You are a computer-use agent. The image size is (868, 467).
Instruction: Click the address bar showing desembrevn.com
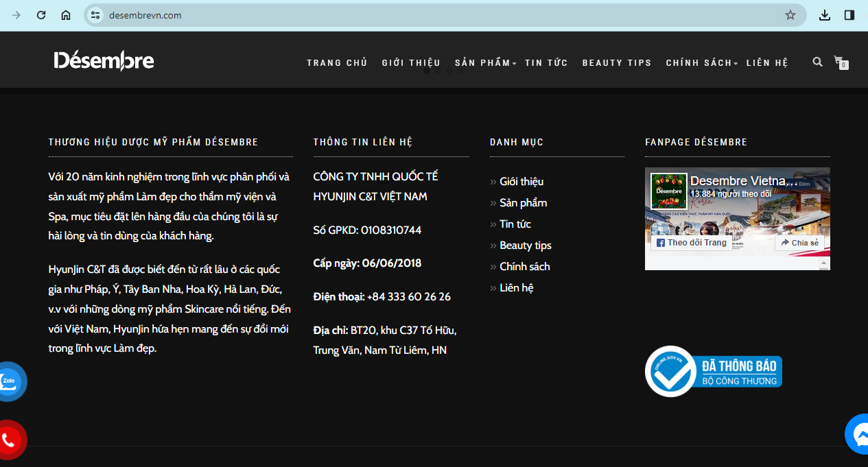[439, 15]
